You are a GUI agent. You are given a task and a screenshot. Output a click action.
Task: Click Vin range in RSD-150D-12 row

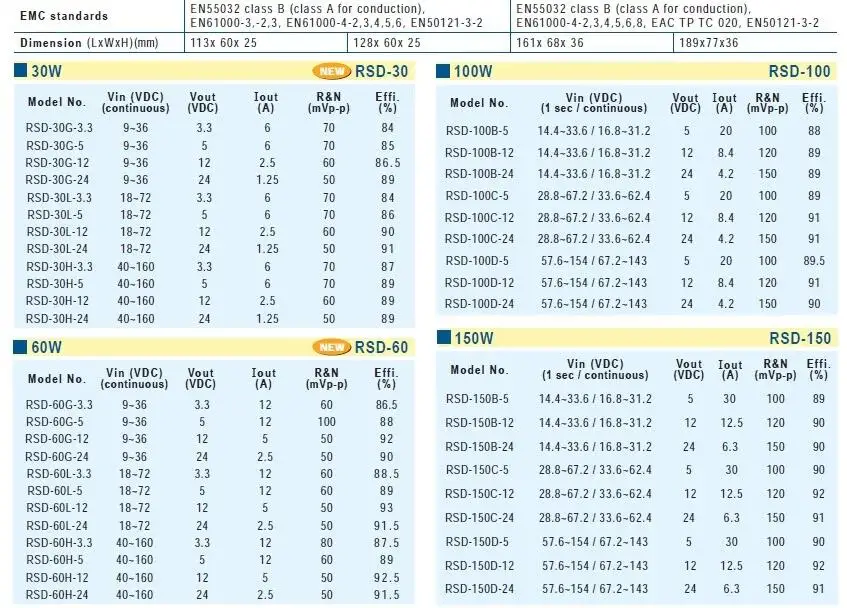(595, 566)
